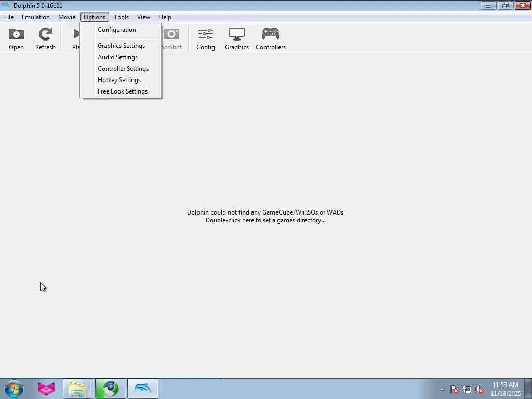The width and height of the screenshot is (532, 399).
Task: Open the View menu
Action: coord(143,17)
